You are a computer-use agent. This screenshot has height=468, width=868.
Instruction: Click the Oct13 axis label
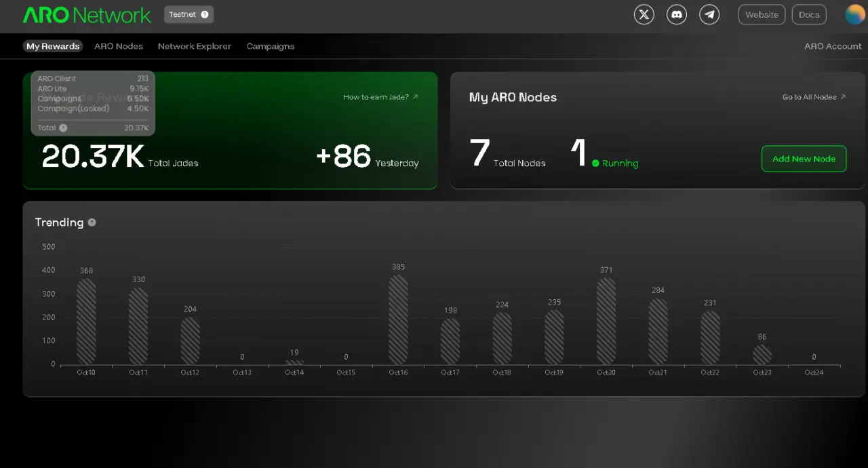pos(242,372)
